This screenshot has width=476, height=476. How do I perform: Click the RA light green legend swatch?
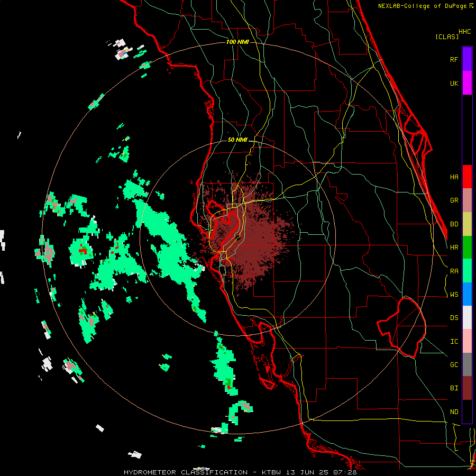pyautogui.click(x=467, y=271)
